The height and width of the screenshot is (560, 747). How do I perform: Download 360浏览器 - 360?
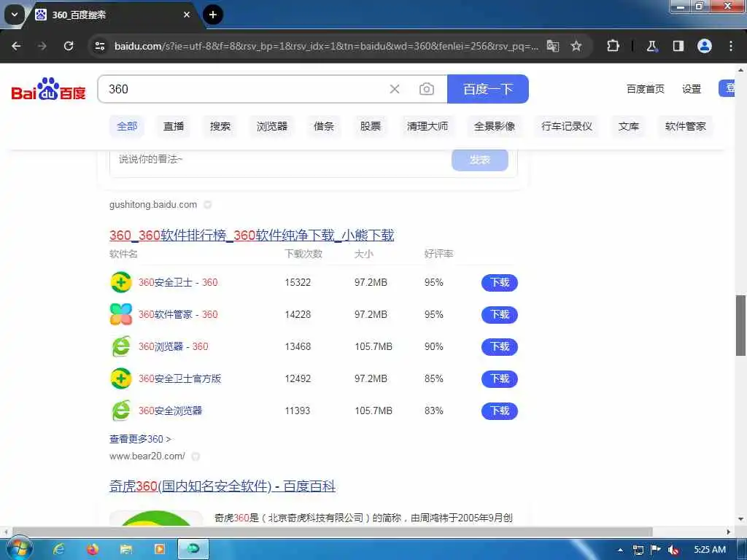pos(499,346)
